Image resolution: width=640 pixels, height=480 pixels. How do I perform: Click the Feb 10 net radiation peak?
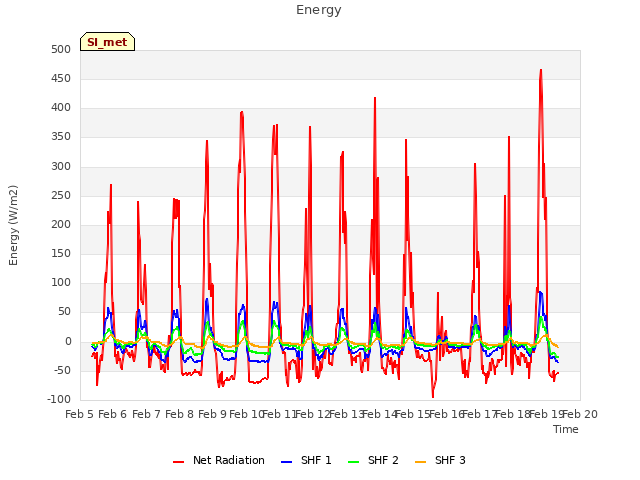[242, 112]
